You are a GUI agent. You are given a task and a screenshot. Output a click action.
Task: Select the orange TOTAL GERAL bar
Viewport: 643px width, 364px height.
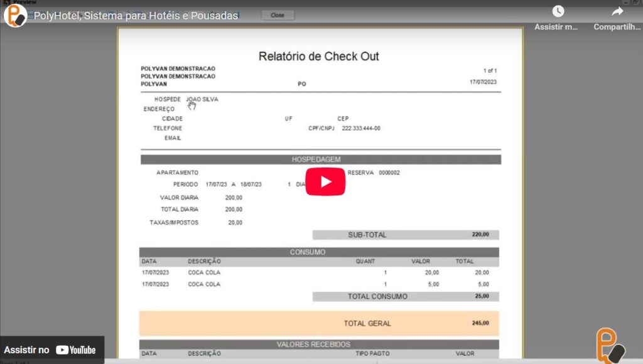319,323
